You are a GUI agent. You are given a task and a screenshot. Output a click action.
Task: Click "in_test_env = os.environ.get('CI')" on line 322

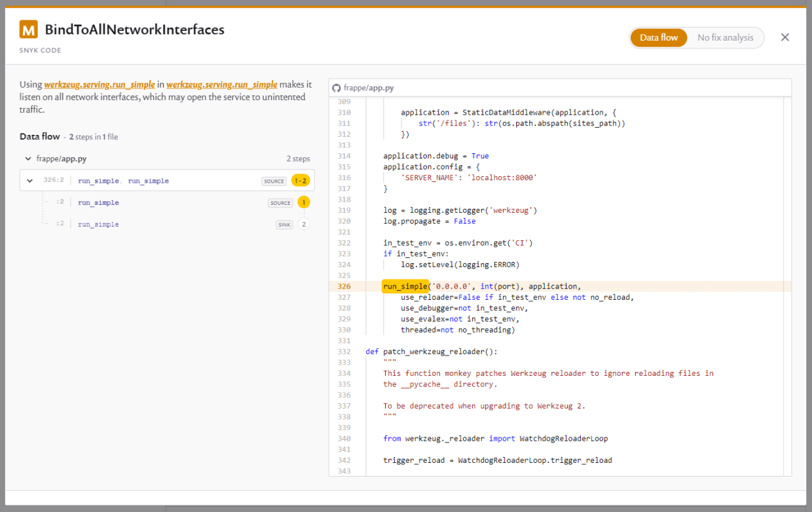click(458, 243)
